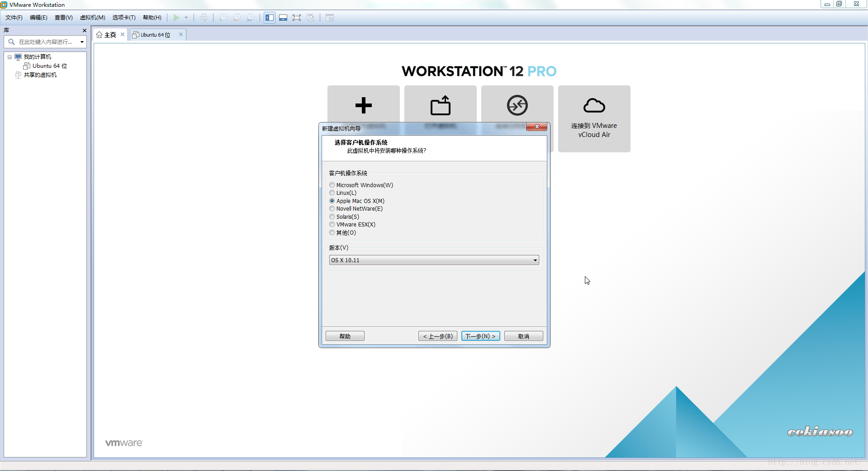Click the take snapshot toolbar icon
868x471 pixels.
coord(223,18)
